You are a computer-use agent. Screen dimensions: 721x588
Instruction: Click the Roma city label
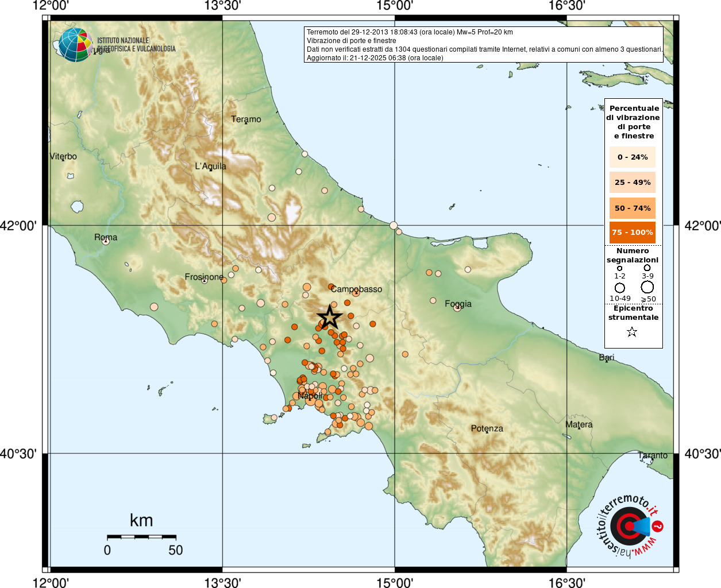pyautogui.click(x=106, y=237)
